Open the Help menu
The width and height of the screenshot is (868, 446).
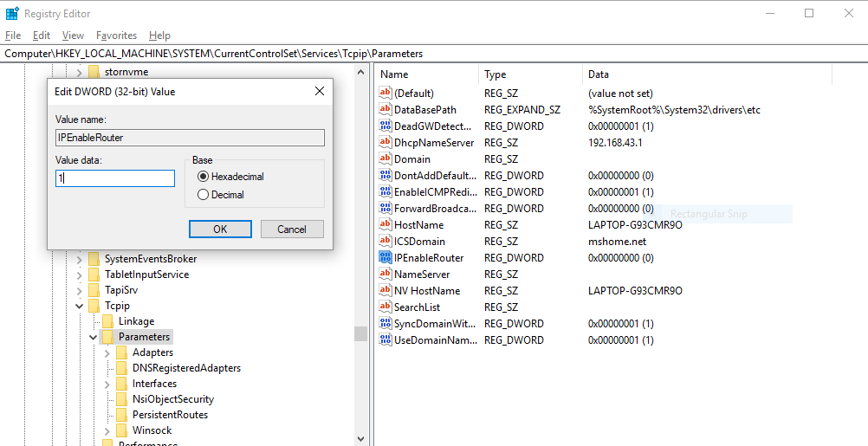point(159,36)
